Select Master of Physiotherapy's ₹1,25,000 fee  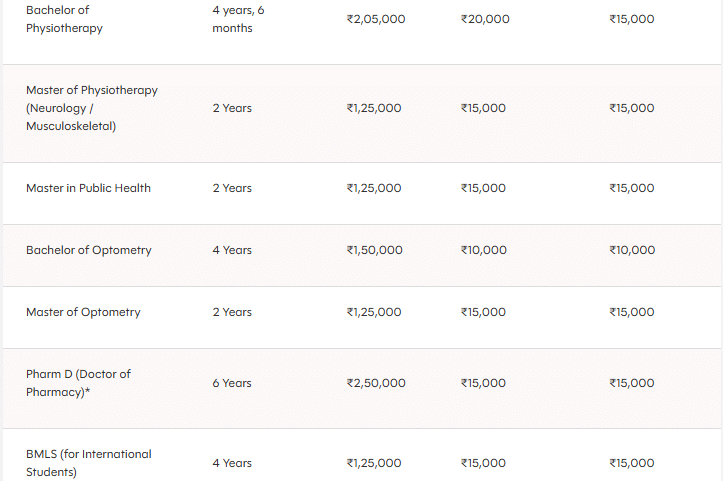pyautogui.click(x=373, y=108)
